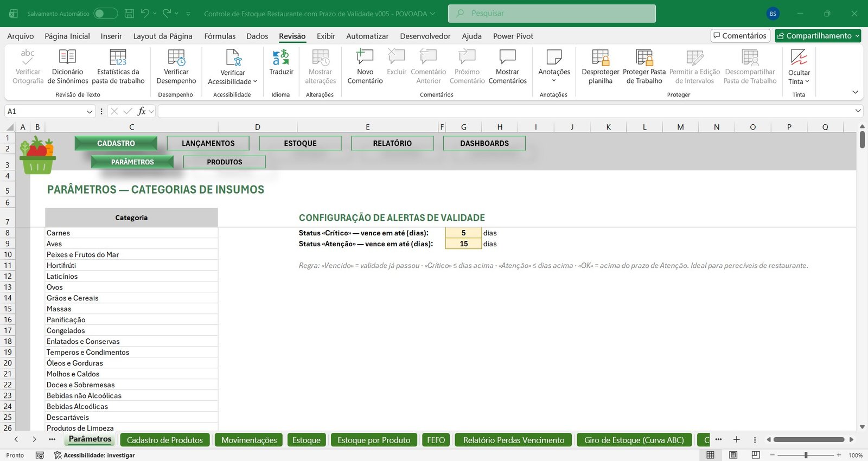Click the RELATÓRIO navigation button
Viewport: 868px width, 461px height.
click(x=392, y=143)
